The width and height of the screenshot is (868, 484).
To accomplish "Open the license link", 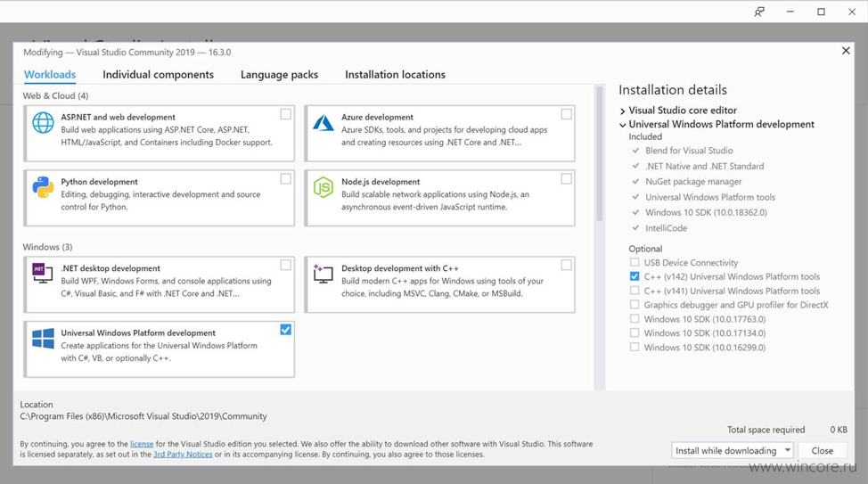I will [x=142, y=444].
